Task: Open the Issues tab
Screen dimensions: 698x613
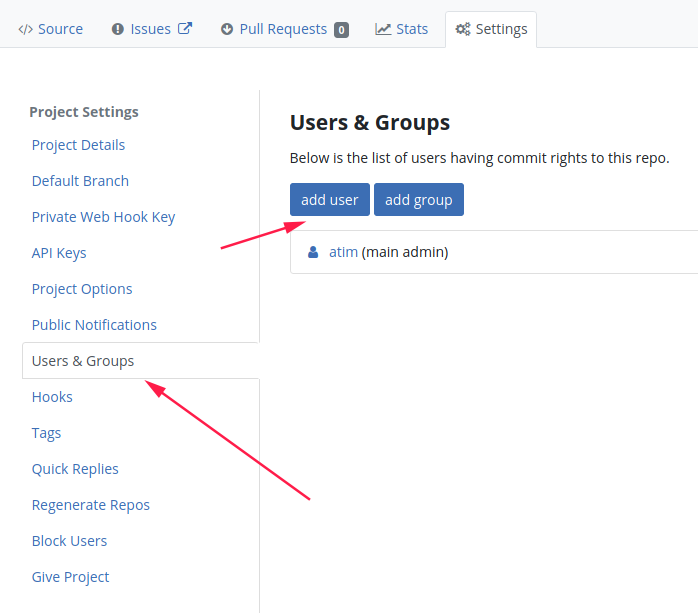Action: [150, 29]
